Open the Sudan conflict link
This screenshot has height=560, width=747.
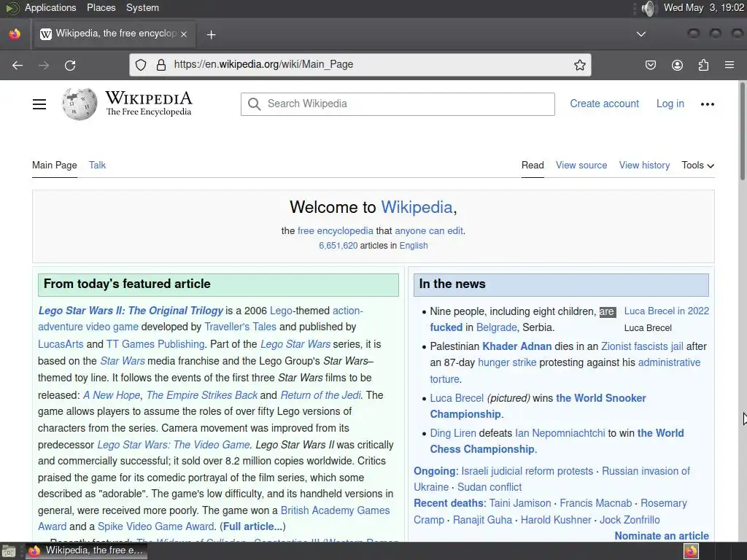tap(489, 488)
